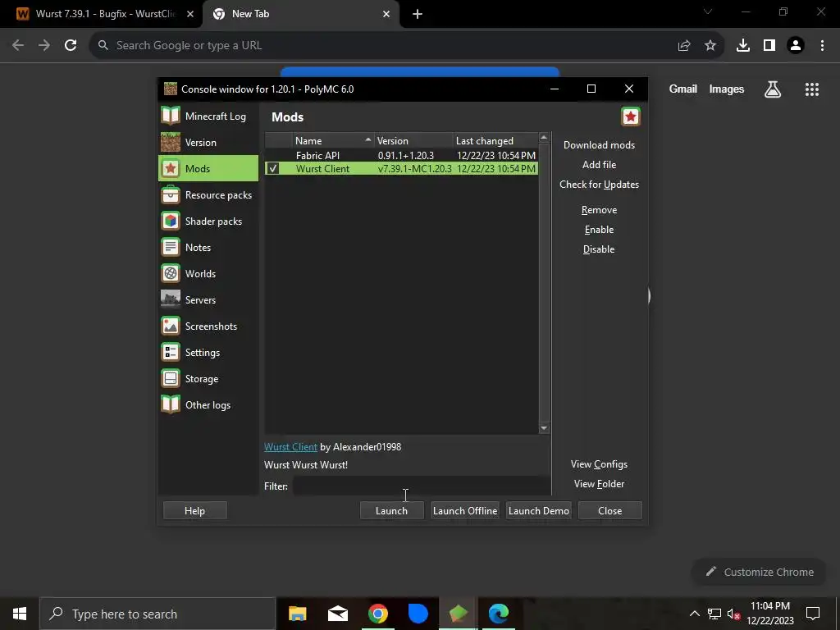Screen dimensions: 840x630
Task: Click the mod list scrollbar down arrow
Action: point(545,428)
